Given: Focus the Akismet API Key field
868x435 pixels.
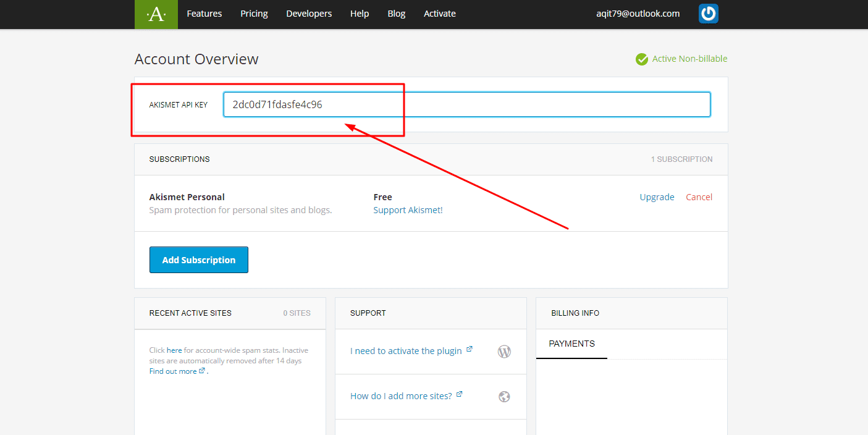Looking at the screenshot, I should (x=466, y=104).
